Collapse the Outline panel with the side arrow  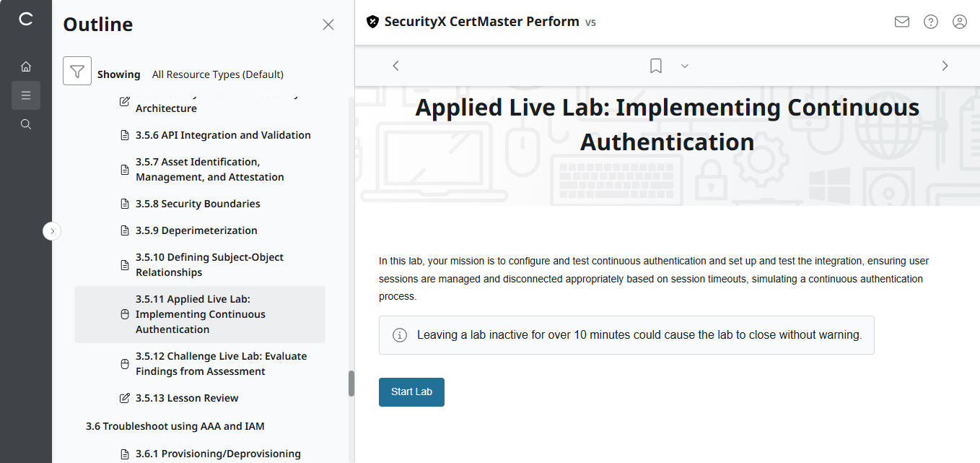pos(51,230)
